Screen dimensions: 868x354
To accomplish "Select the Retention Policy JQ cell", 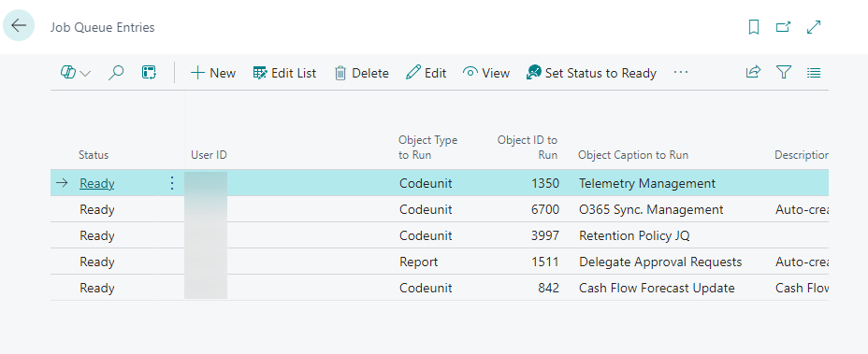I will [634, 235].
